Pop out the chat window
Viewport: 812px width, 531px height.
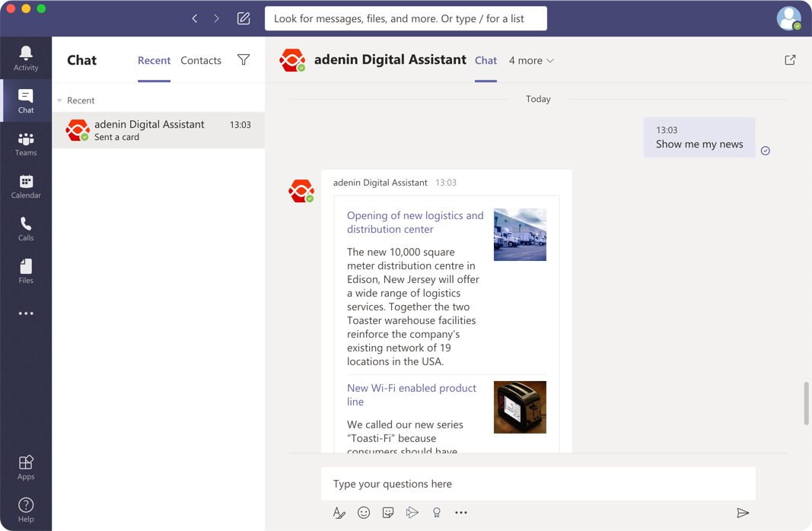coord(790,60)
